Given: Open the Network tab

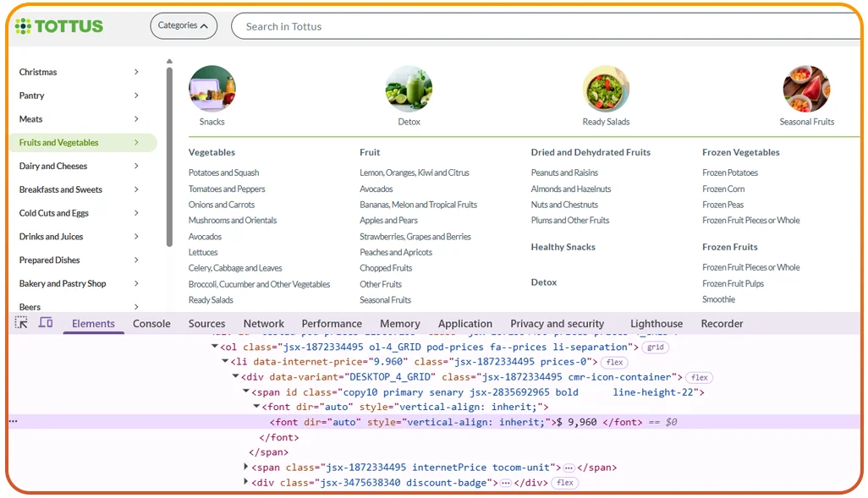Looking at the screenshot, I should [x=264, y=324].
